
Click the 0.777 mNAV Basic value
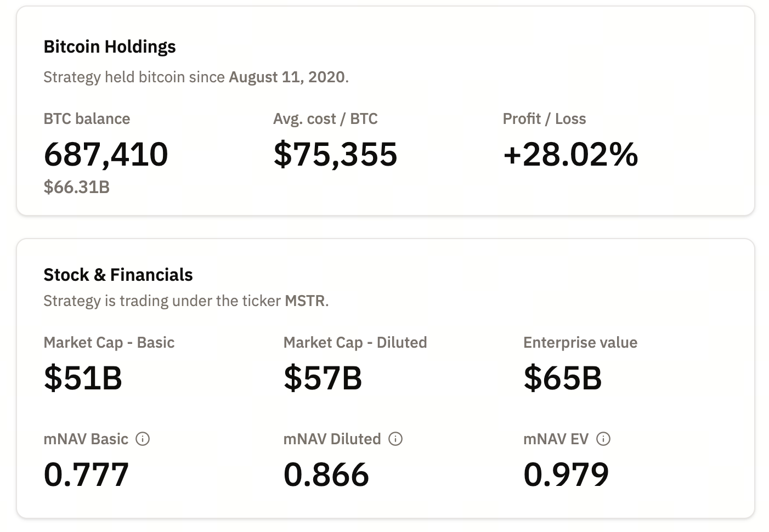click(86, 474)
